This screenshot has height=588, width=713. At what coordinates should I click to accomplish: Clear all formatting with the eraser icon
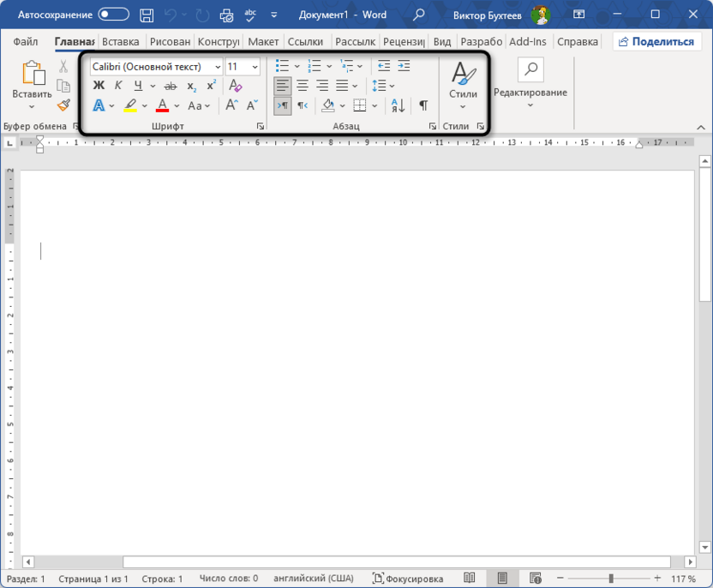pos(236,85)
